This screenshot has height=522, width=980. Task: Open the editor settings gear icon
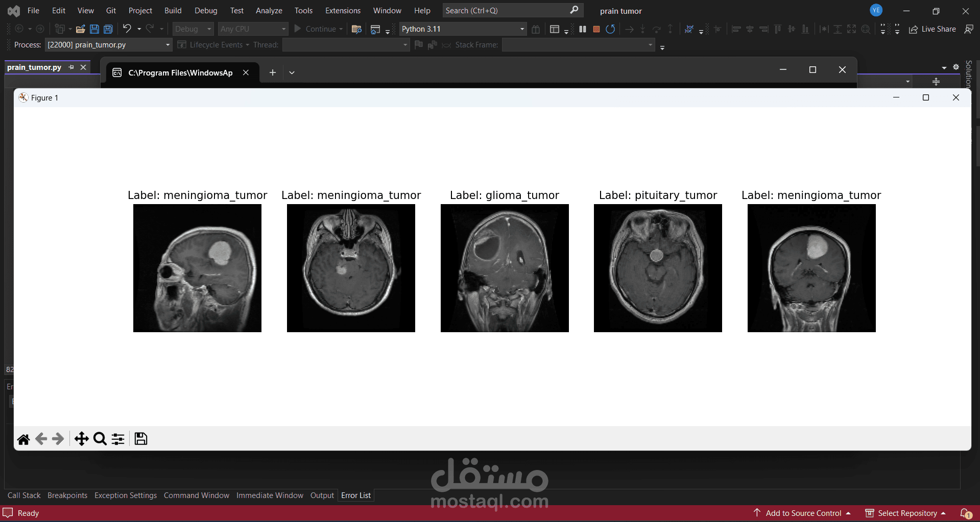click(956, 67)
